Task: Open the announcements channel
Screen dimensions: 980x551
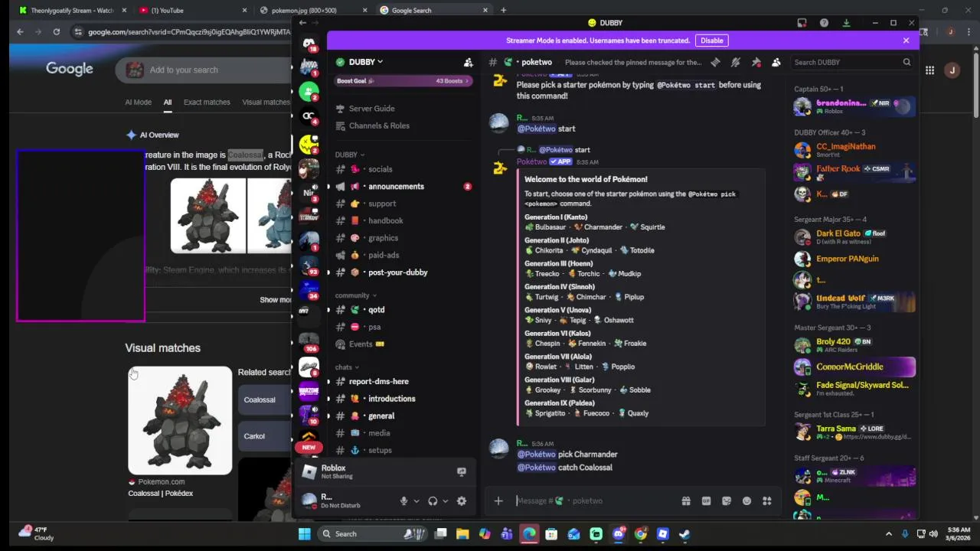Action: 403,187
